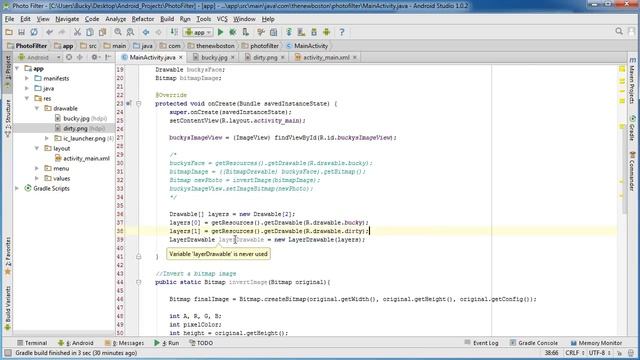Open the Refactor menu
Screen dimensions: 640x360
[x=143, y=19]
